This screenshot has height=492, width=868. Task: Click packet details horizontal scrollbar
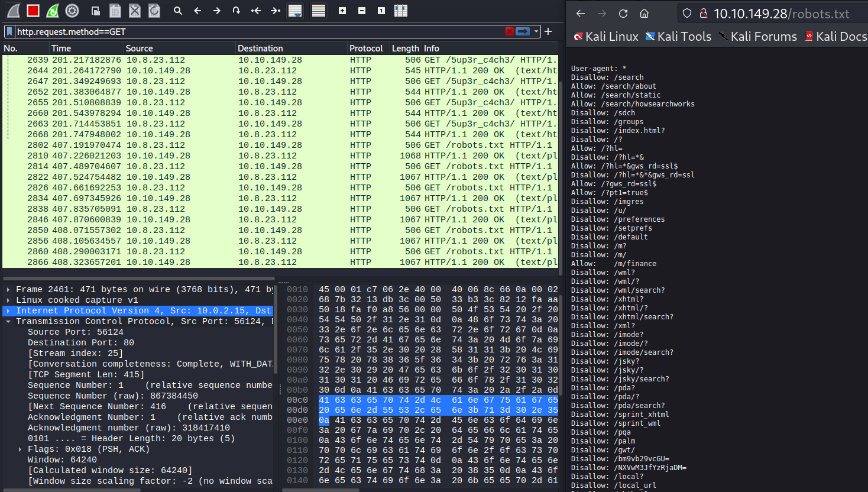click(73, 490)
